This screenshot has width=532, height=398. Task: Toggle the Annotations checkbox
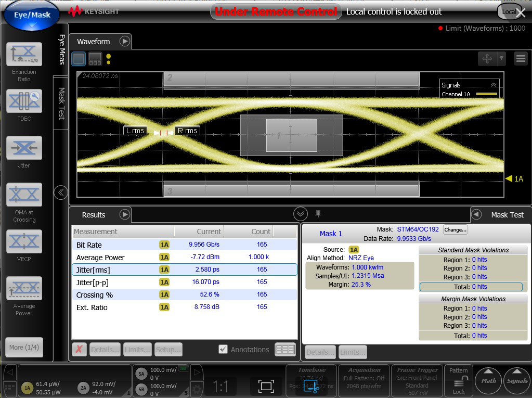[x=223, y=349]
